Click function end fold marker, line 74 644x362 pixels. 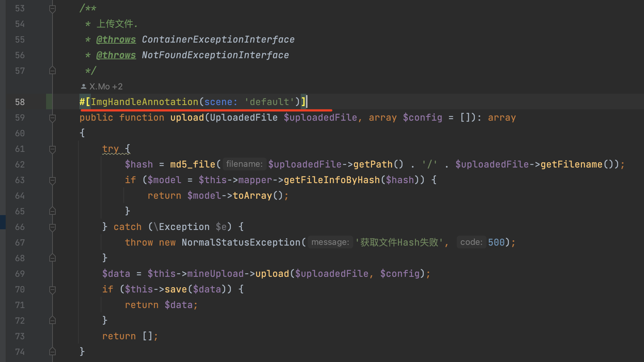coord(52,352)
